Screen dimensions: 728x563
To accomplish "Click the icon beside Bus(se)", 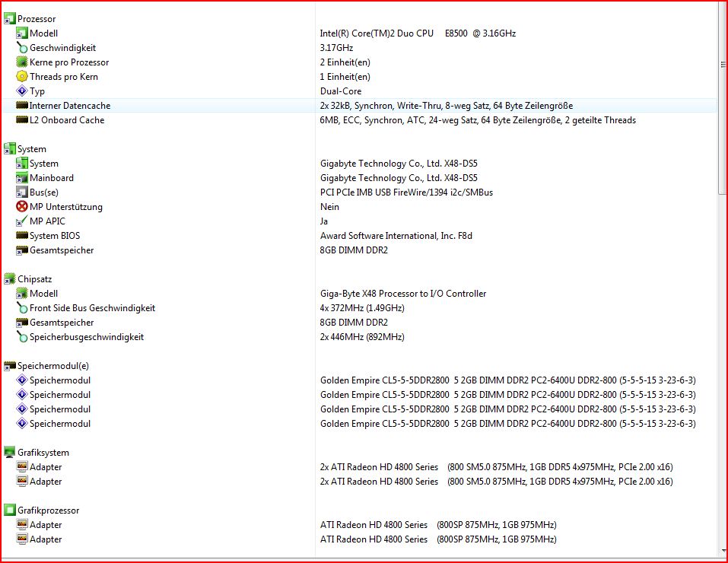I will 22,192.
